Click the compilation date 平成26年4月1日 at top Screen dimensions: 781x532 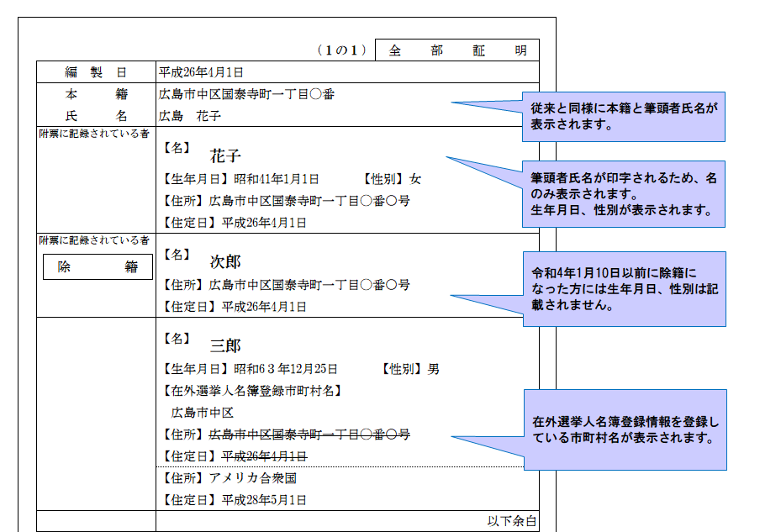point(201,72)
